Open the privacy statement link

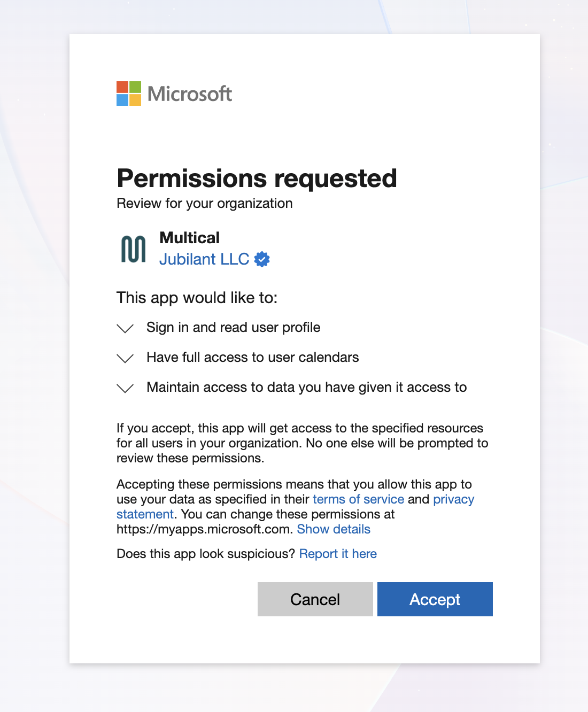[453, 499]
